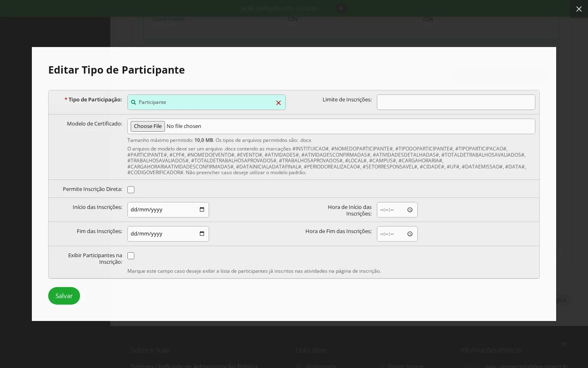The image size is (588, 368).
Task: Click the Choose File button
Action: pyautogui.click(x=148, y=126)
